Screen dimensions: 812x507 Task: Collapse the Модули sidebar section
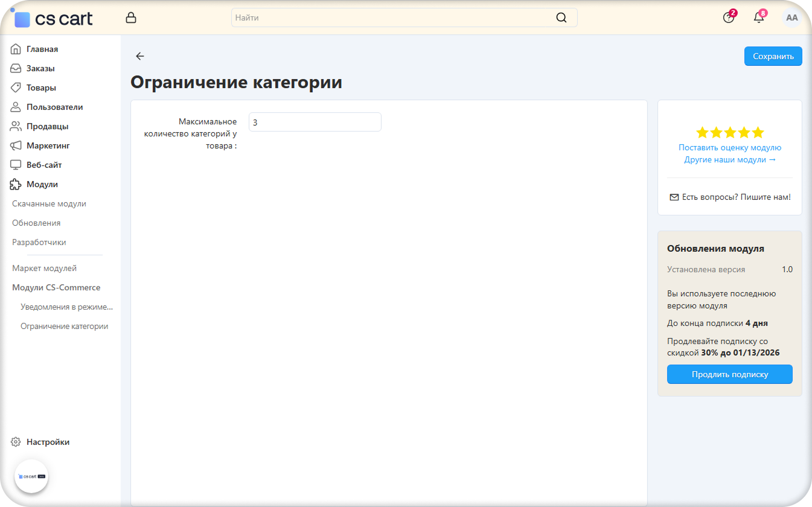click(42, 185)
